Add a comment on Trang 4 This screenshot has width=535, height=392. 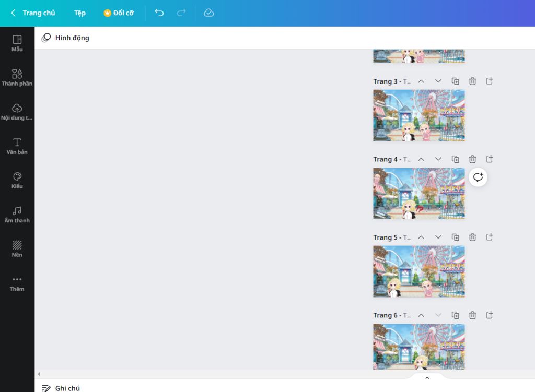[478, 177]
